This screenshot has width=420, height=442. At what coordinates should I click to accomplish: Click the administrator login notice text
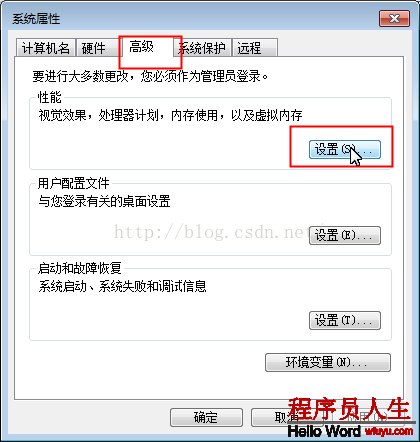point(150,76)
